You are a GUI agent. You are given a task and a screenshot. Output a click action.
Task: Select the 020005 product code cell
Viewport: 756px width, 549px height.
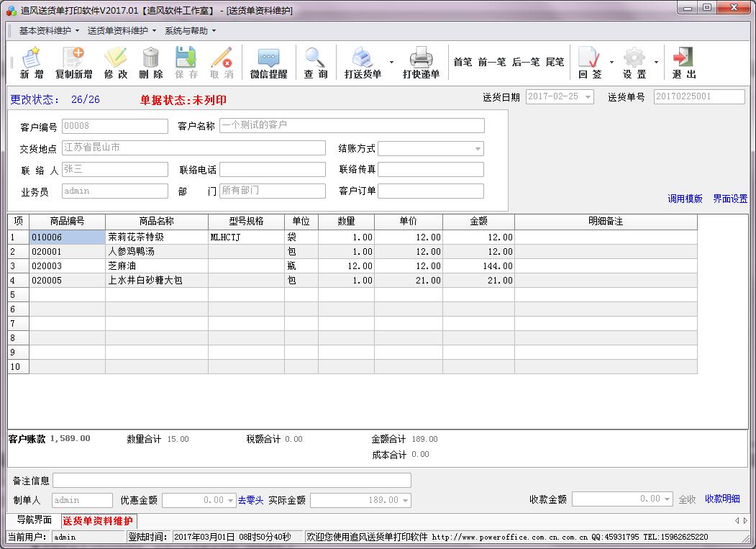(x=67, y=281)
